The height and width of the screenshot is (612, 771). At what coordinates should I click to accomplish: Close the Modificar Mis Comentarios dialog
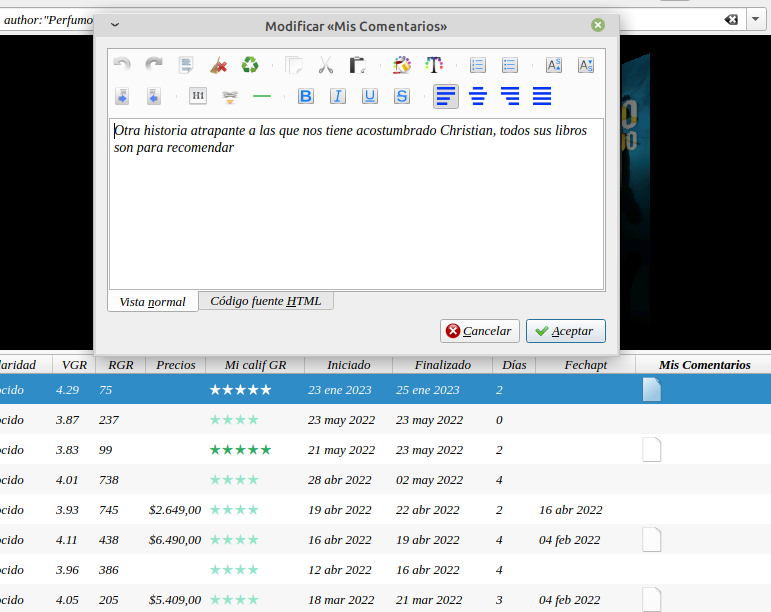click(598, 25)
